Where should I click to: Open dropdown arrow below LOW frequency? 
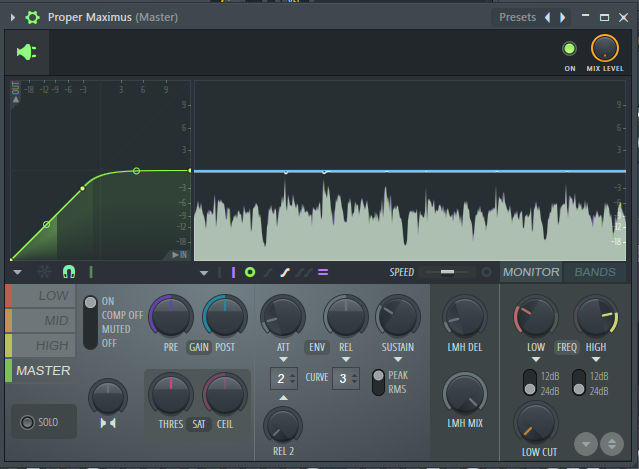point(536,359)
